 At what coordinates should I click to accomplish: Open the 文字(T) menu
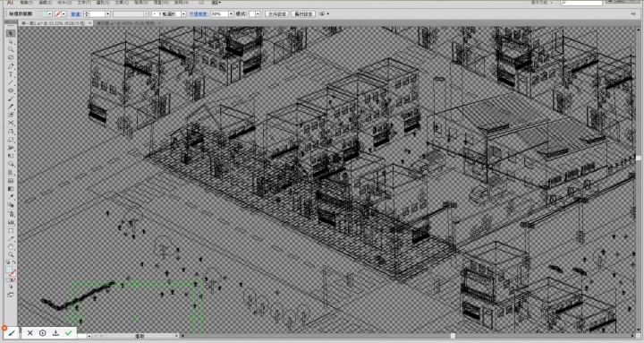pyautogui.click(x=84, y=3)
